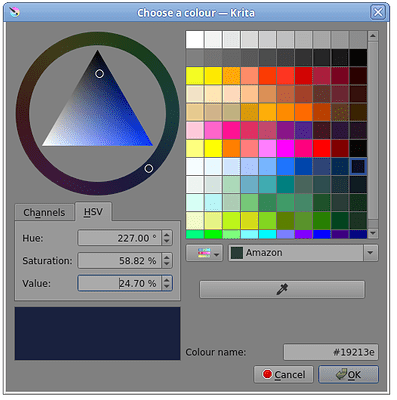Click the triangle saturation-value selector handle
397x400 pixels.
click(99, 74)
